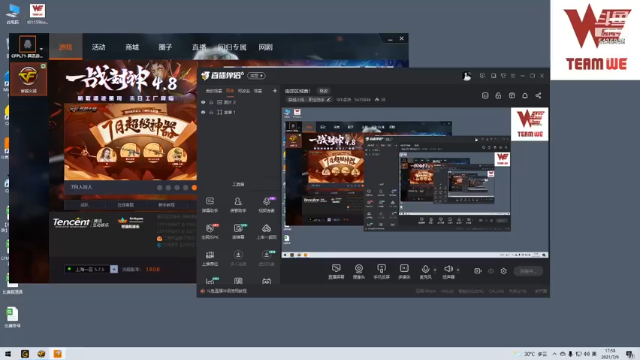
Task: Click the user avatar in streaming app title bar
Action: click(x=467, y=76)
